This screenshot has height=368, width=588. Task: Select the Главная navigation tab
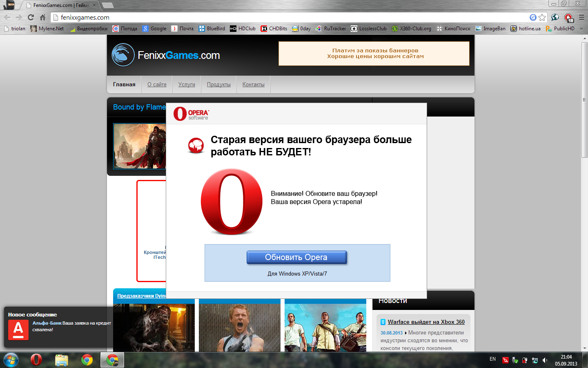tap(124, 85)
